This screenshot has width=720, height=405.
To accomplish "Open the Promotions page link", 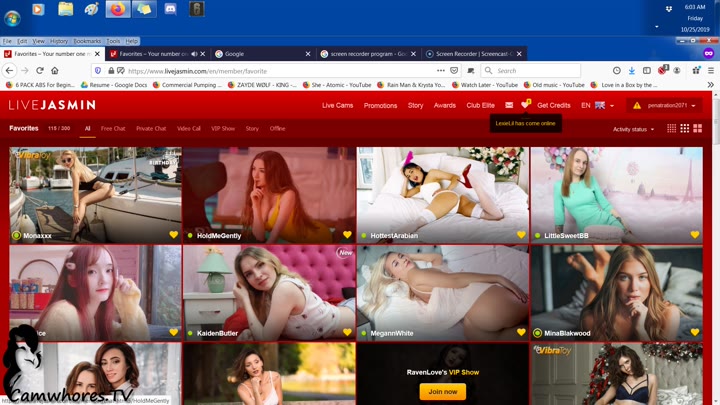I will pos(380,105).
